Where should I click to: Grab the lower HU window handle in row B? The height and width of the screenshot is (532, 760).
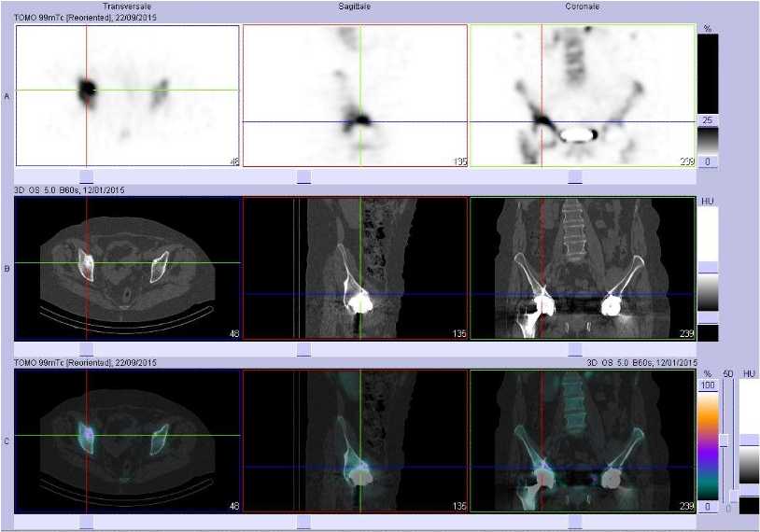coord(708,318)
